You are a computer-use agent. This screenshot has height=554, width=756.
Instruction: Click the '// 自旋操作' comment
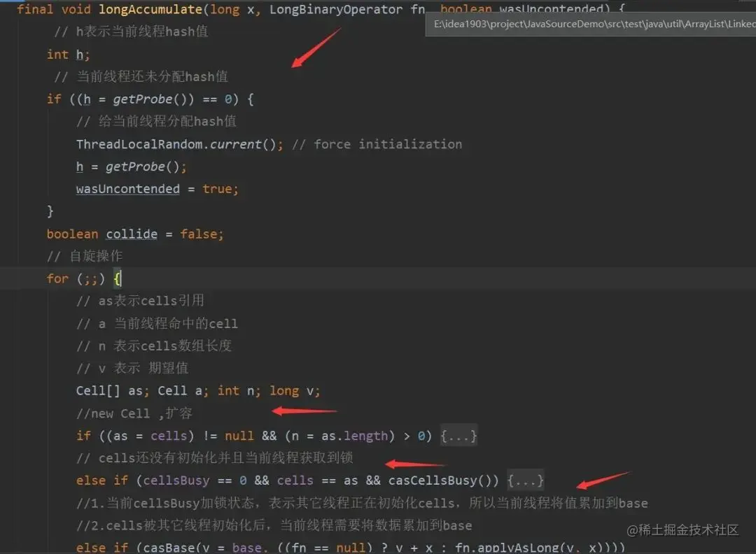[85, 256]
